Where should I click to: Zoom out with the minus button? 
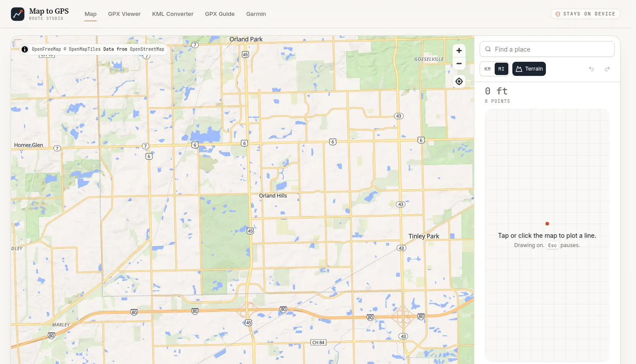[x=459, y=64]
